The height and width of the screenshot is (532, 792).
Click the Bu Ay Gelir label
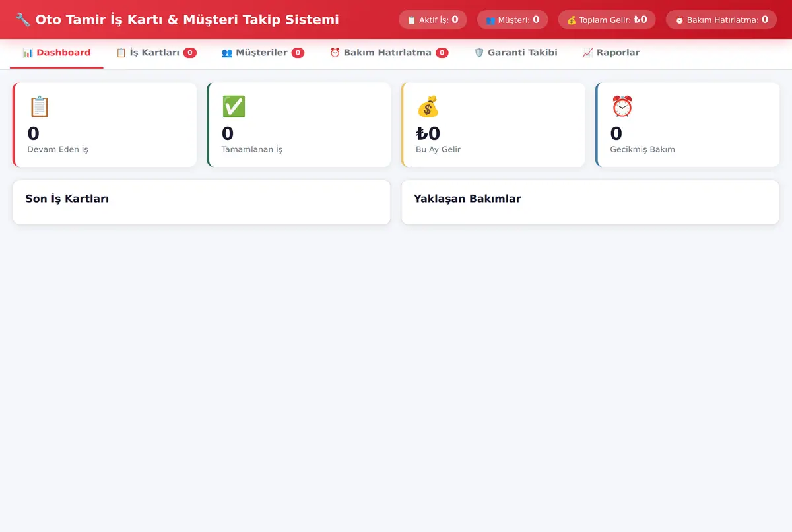[438, 149]
